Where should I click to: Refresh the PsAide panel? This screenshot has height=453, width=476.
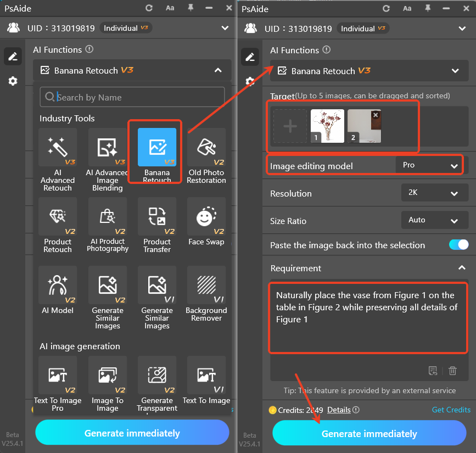148,8
